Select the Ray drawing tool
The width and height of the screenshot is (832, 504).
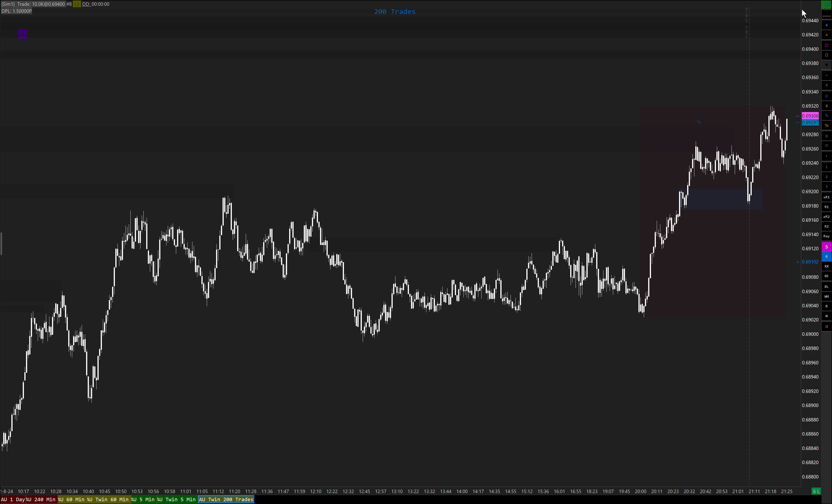click(826, 237)
